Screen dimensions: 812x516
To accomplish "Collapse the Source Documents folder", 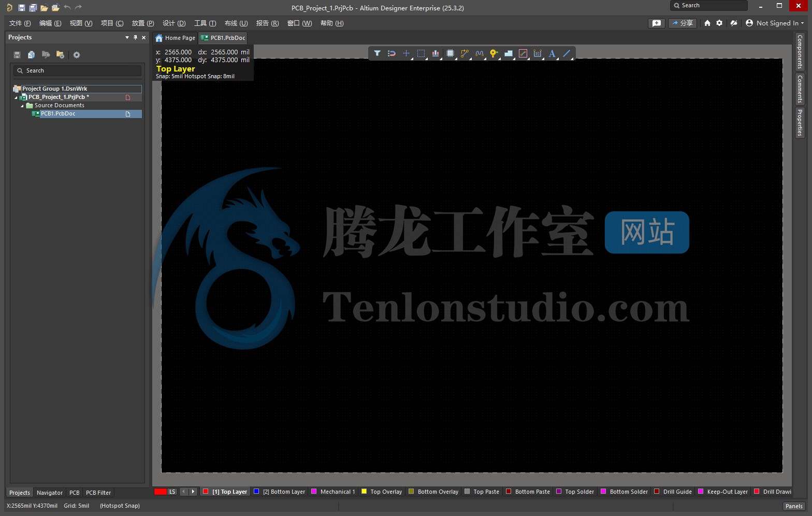I will (22, 106).
